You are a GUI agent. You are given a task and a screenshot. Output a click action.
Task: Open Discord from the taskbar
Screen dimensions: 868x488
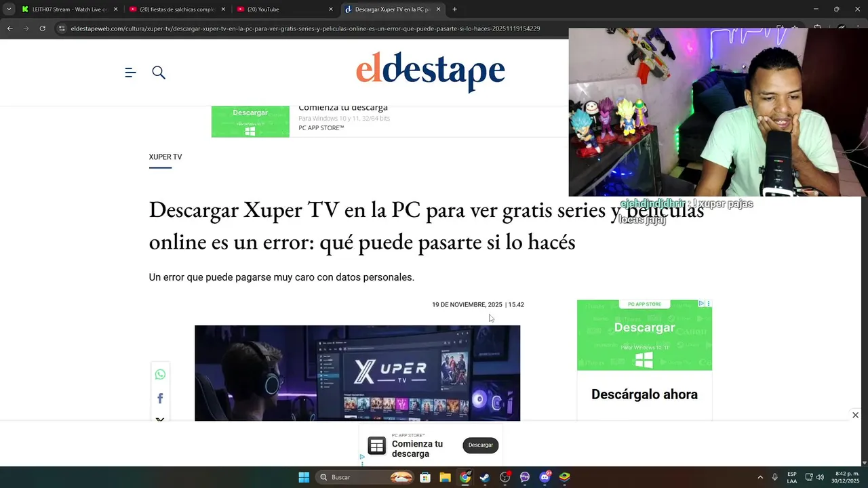tap(545, 477)
